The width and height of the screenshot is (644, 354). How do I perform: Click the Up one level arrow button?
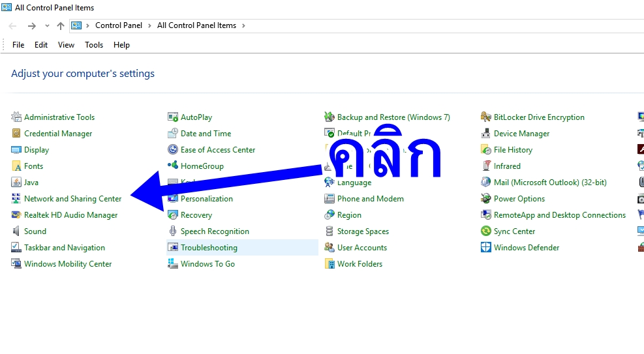point(61,26)
